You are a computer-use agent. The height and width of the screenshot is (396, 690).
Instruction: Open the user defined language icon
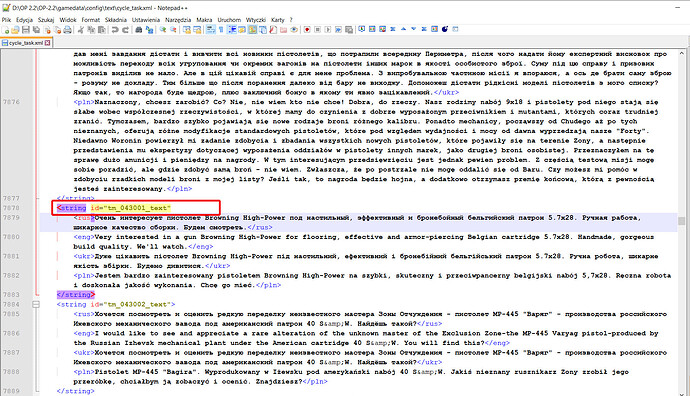(242, 29)
